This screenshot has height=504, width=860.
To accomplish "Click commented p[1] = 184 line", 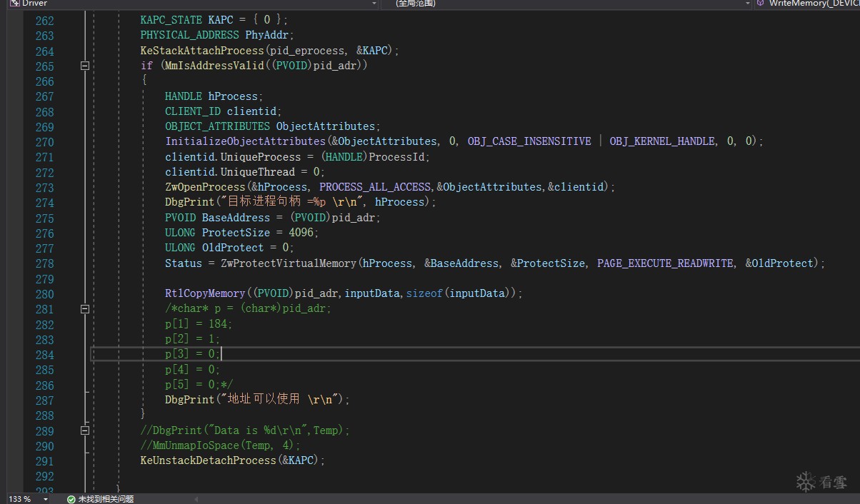I will (199, 324).
